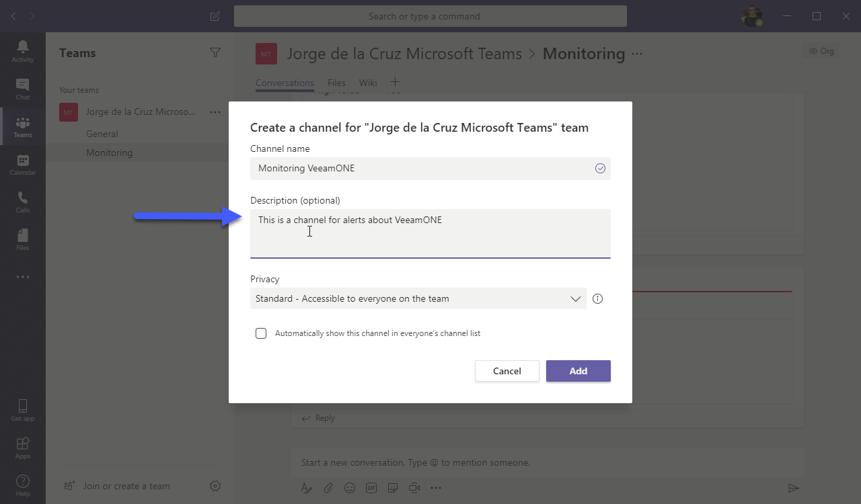Switch to the Conversations tab
861x504 pixels.
point(285,83)
